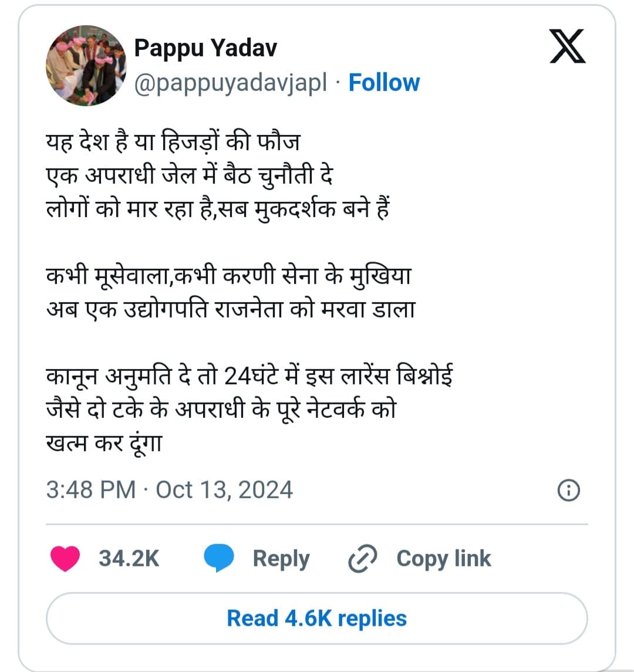Open the tweet info circle icon
634x672 pixels.
click(568, 490)
